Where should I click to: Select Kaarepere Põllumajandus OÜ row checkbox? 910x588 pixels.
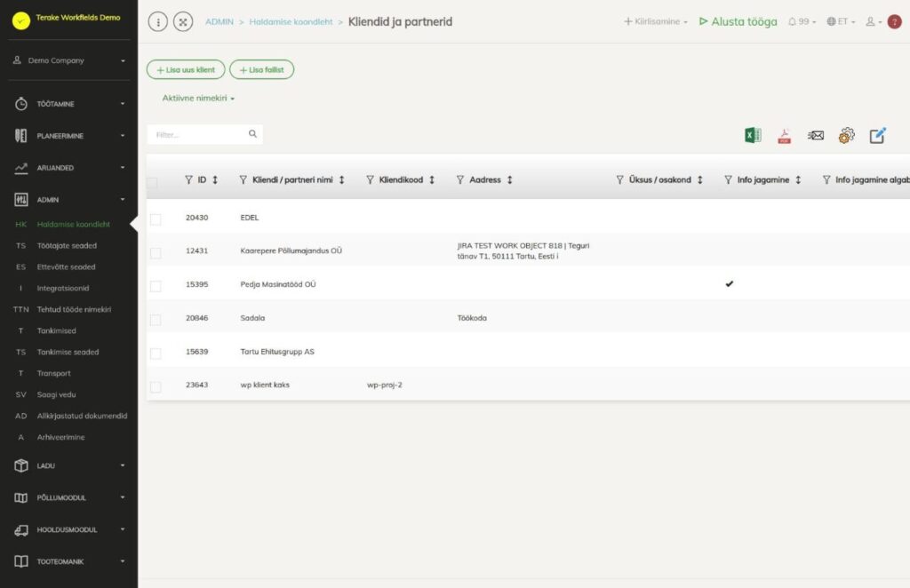coord(156,253)
